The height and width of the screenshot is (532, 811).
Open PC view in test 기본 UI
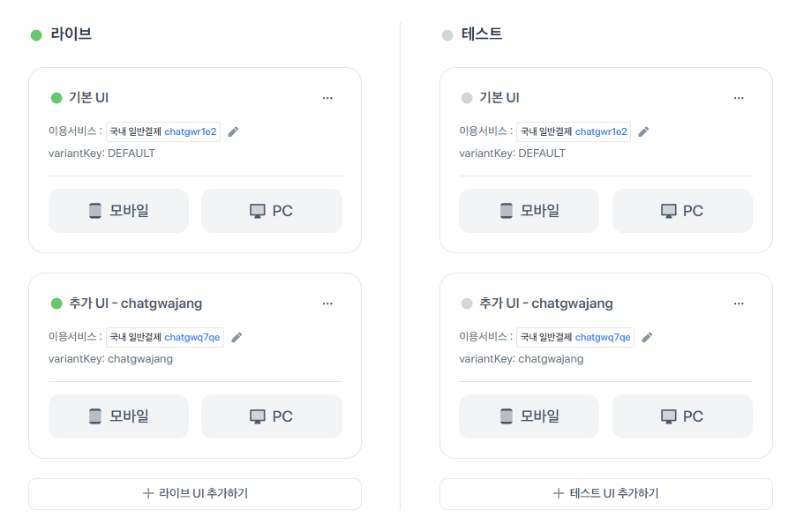[682, 211]
